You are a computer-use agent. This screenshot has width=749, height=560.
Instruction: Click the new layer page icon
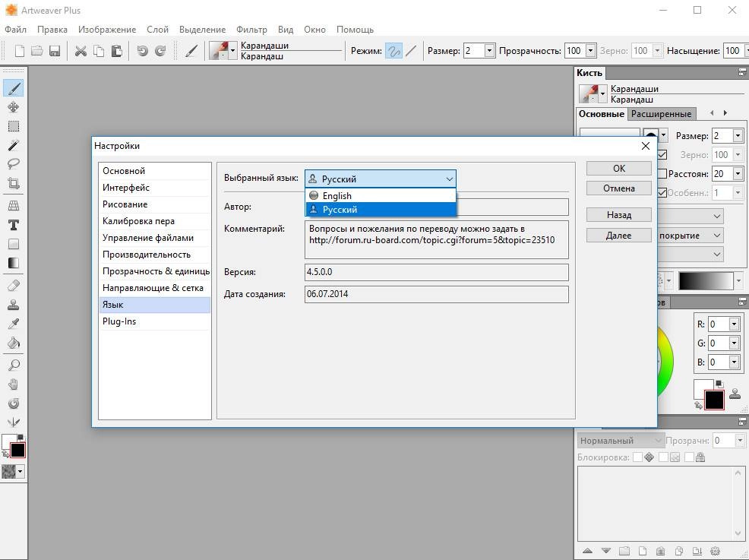pyautogui.click(x=643, y=551)
